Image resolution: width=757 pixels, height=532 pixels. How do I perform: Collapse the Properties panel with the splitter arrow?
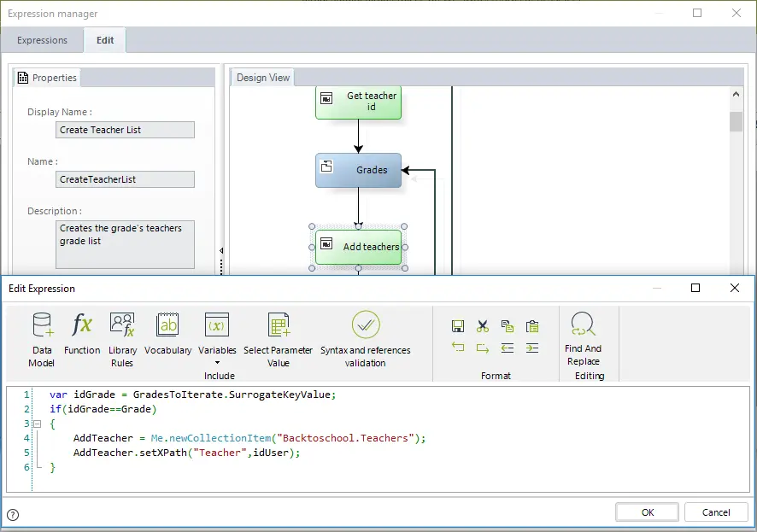(x=221, y=251)
